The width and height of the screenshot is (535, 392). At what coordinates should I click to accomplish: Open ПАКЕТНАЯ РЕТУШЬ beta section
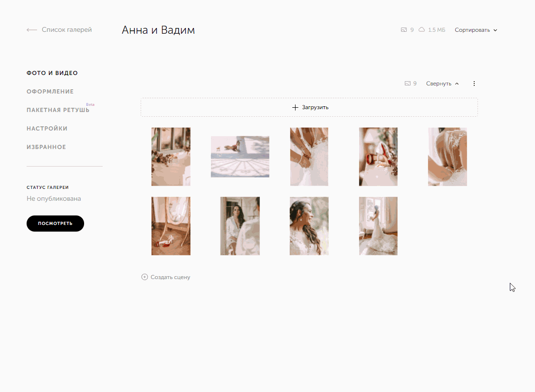pos(58,110)
